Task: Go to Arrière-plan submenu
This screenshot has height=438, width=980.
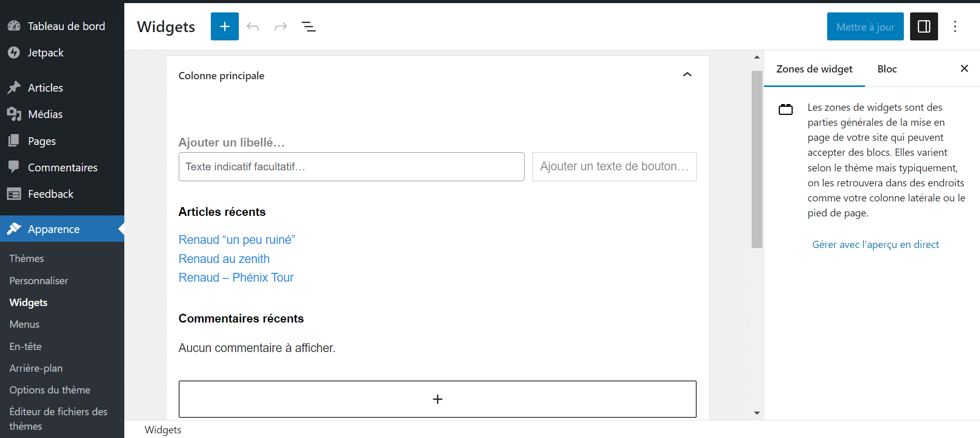Action: coord(36,368)
